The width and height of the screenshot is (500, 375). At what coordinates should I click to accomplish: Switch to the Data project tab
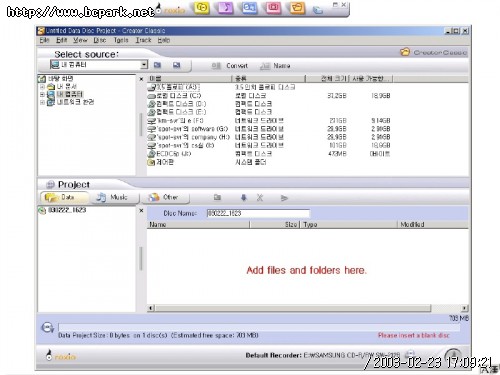point(64,197)
